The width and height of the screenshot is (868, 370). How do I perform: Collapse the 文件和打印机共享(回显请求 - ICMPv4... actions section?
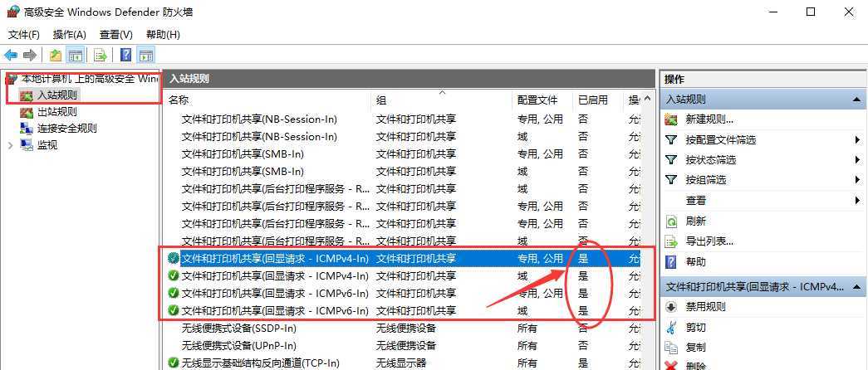856,287
